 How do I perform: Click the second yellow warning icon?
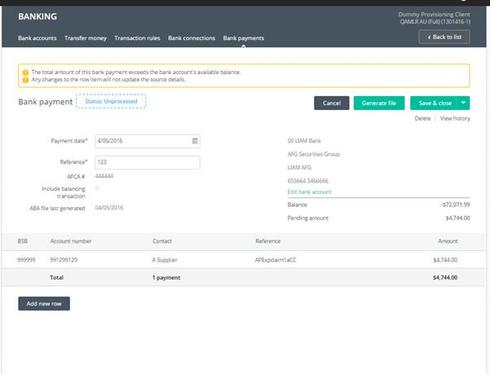pyautogui.click(x=25, y=80)
